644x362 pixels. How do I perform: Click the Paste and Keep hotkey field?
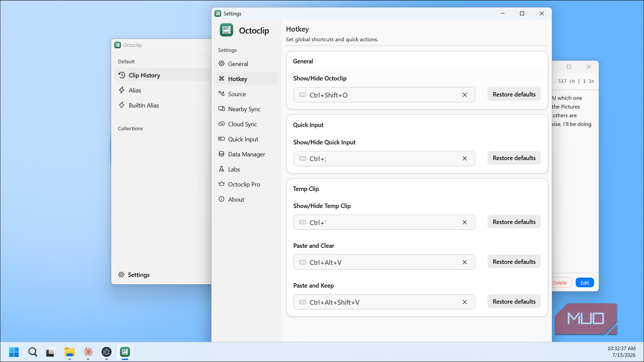pos(384,302)
